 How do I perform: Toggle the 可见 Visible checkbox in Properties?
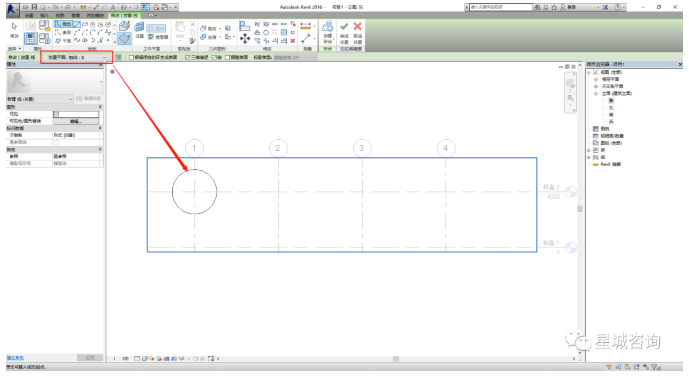click(x=56, y=114)
